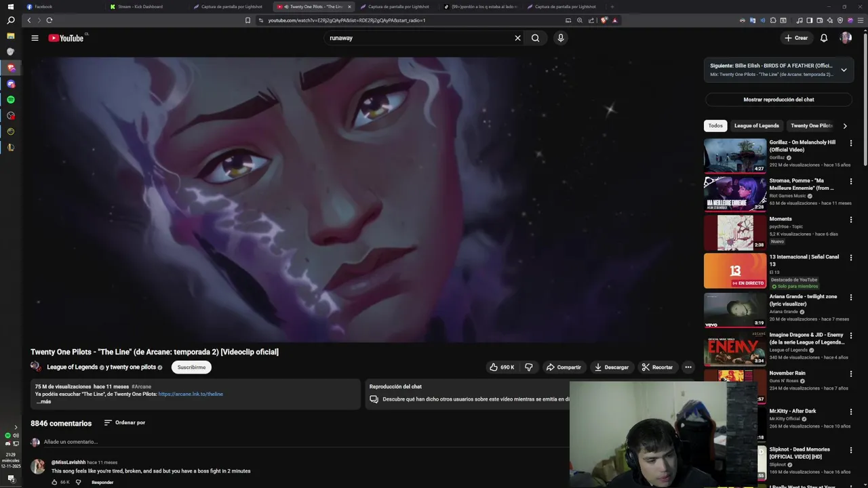Dislike the video with thumbs down
The image size is (868, 488).
click(529, 367)
